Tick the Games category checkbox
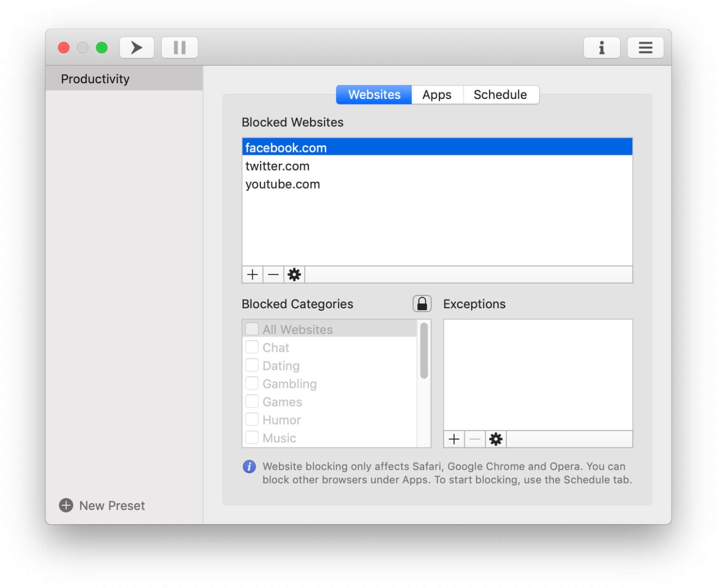This screenshot has height=588, width=717. (x=252, y=401)
